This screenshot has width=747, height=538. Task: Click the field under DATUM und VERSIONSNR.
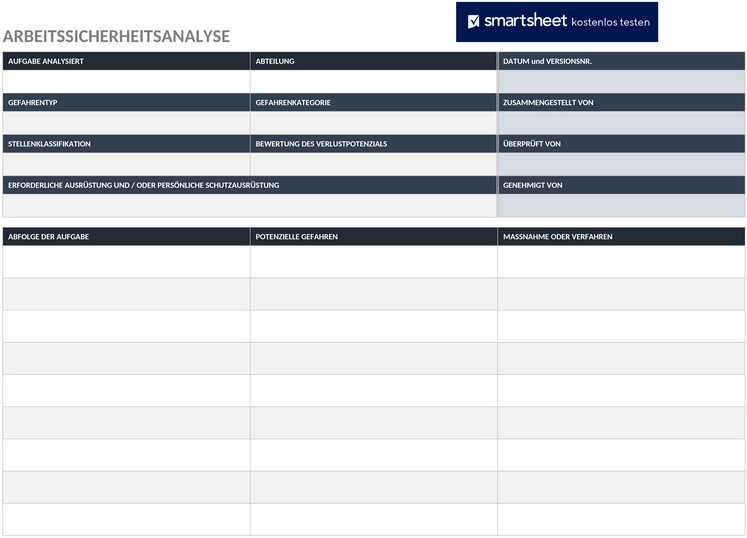pyautogui.click(x=621, y=81)
